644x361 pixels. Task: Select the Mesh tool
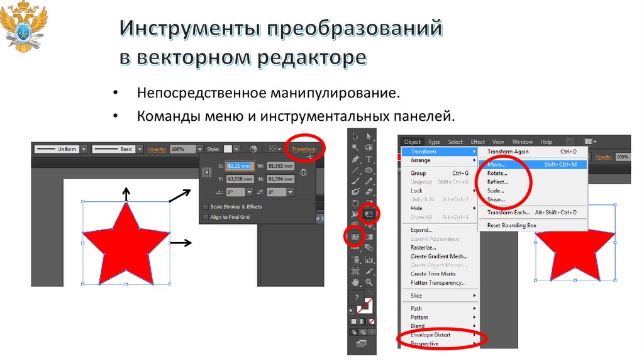click(x=355, y=236)
